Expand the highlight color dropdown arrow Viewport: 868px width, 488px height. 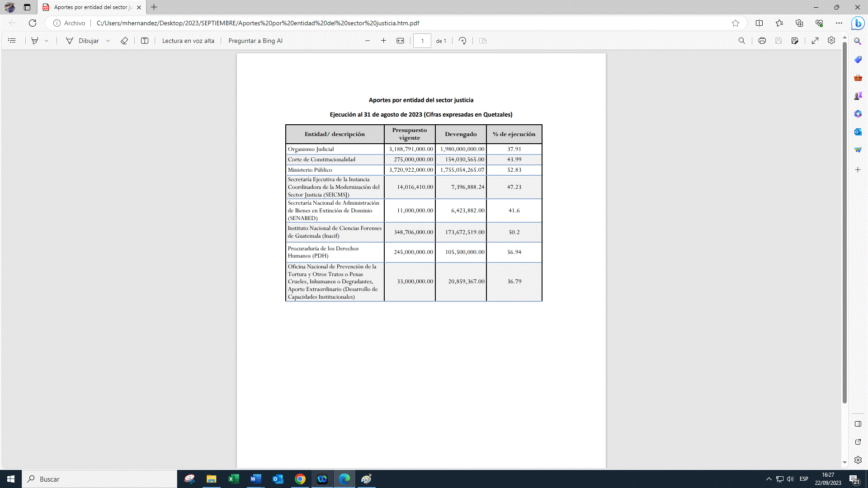[x=47, y=41]
